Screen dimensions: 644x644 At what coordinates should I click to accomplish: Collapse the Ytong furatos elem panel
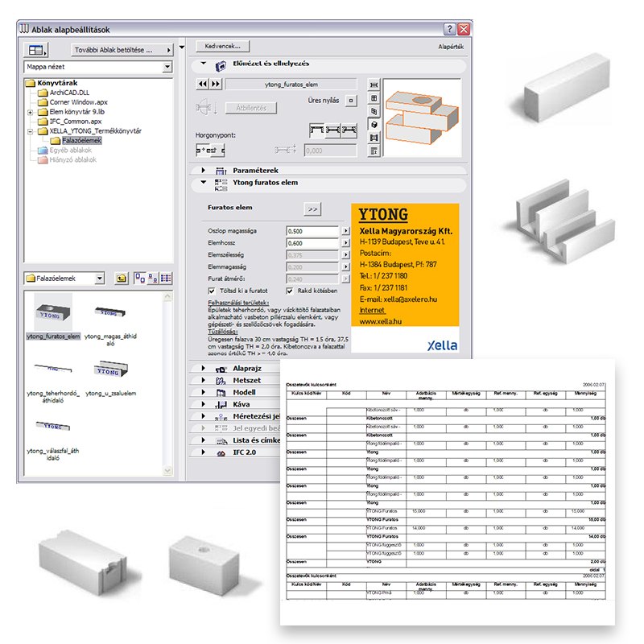204,183
